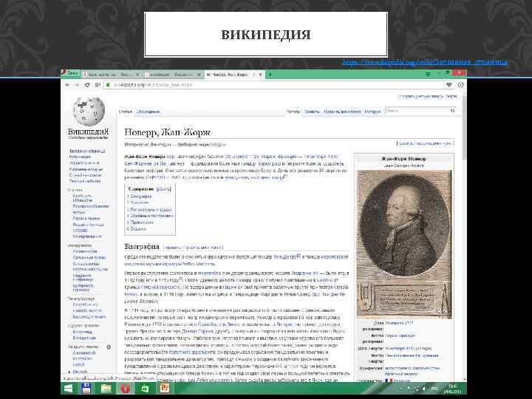Screen dimensions: 532x399
Task: Click the Wikipedia search magnifier icon
Action: pos(452,111)
